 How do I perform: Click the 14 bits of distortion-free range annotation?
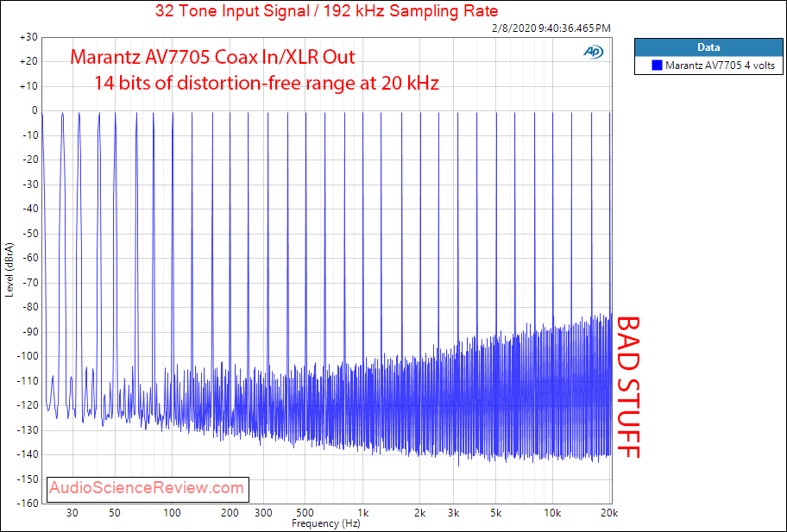267,82
